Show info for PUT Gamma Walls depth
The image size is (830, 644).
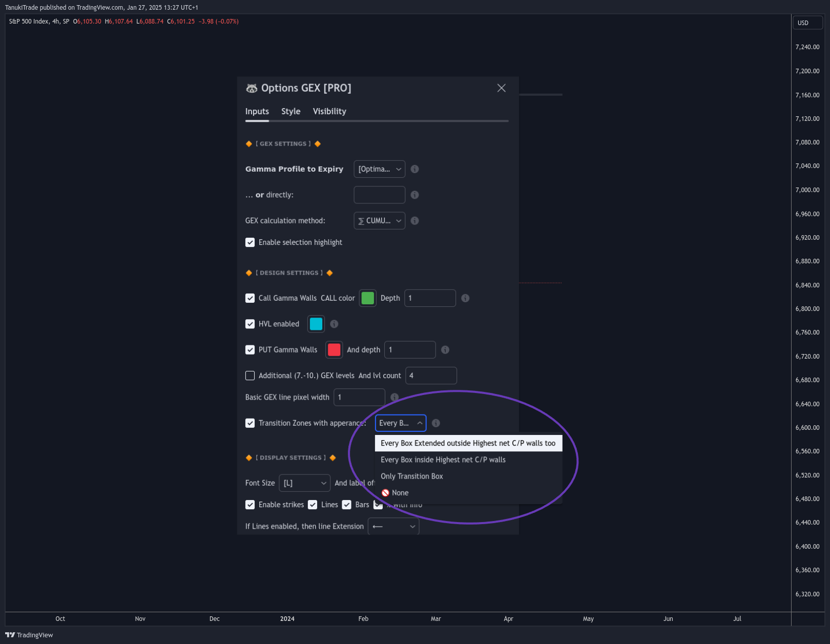tap(445, 350)
